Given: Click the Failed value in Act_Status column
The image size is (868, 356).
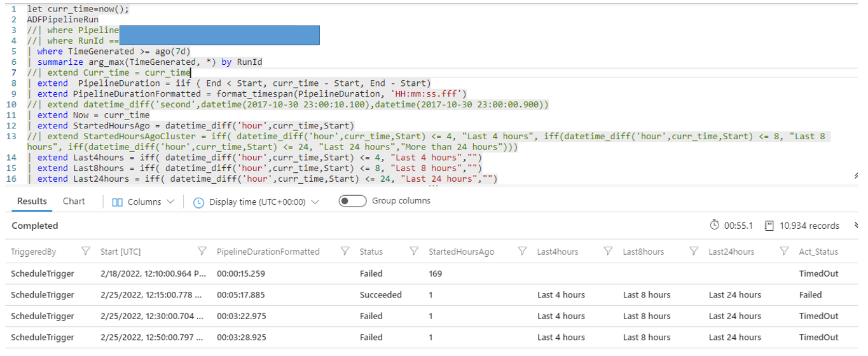Looking at the screenshot, I should point(811,295).
